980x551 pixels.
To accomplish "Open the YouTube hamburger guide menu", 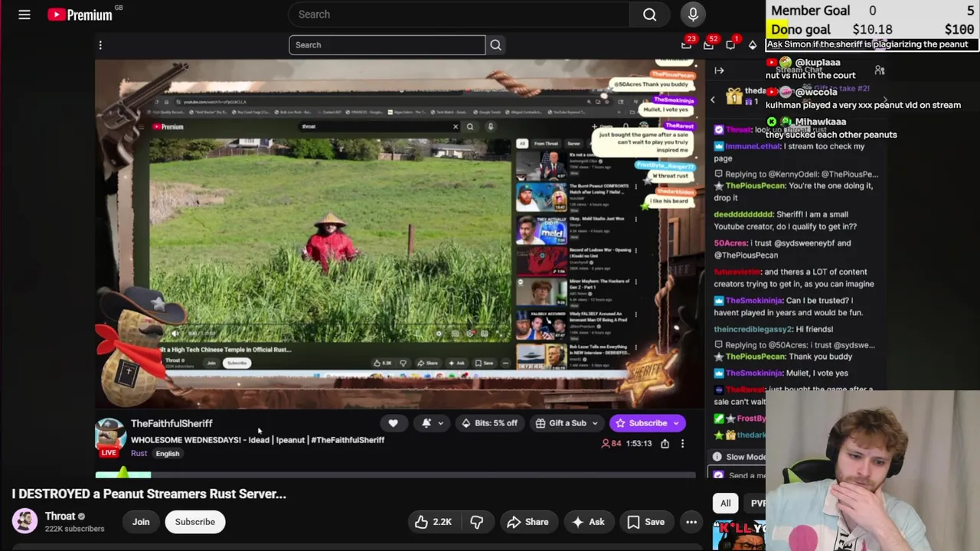I will (24, 15).
